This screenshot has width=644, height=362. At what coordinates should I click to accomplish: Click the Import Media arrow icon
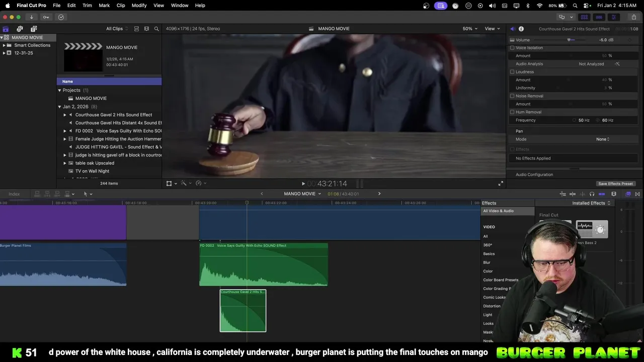[31, 17]
